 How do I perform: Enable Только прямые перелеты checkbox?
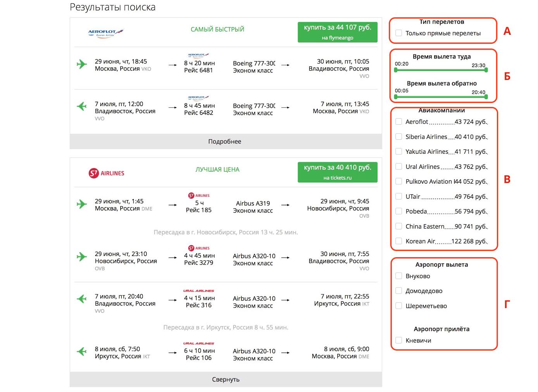click(x=398, y=33)
